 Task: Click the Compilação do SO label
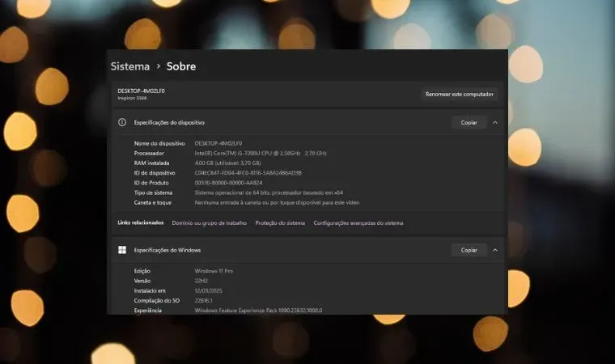157,300
